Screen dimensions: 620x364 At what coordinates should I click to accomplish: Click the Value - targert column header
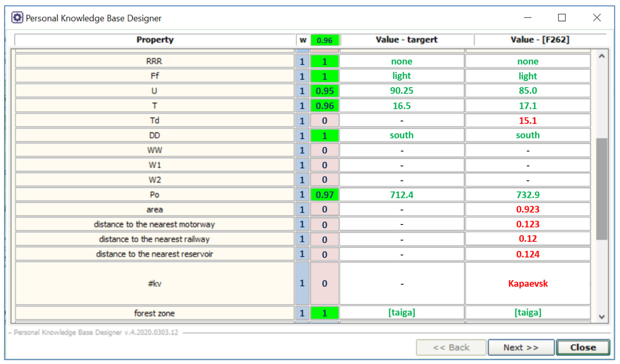tap(407, 40)
